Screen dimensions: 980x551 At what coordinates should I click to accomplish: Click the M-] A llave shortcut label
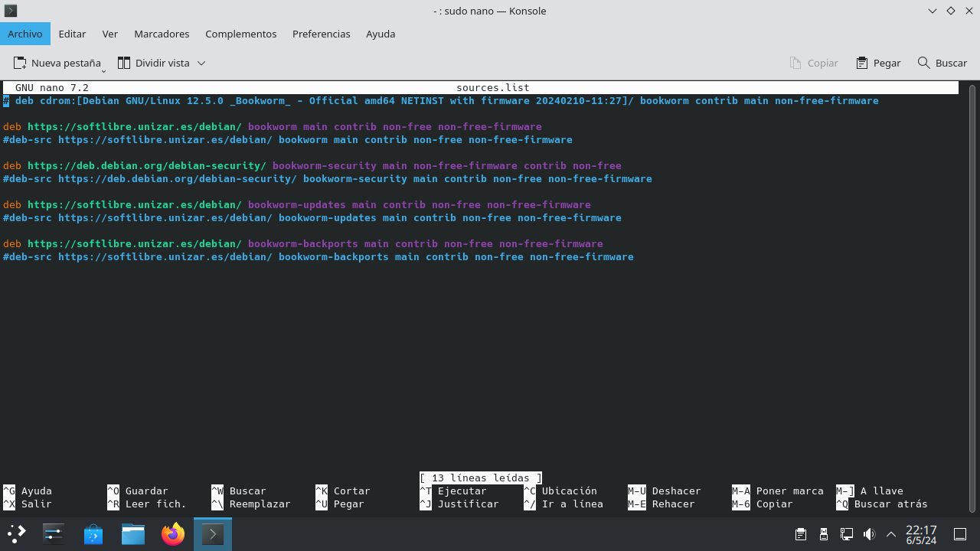(870, 491)
